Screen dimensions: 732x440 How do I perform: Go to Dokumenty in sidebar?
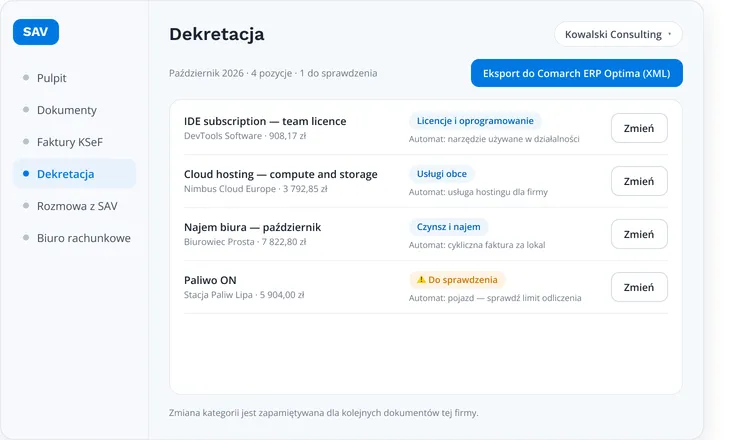67,110
